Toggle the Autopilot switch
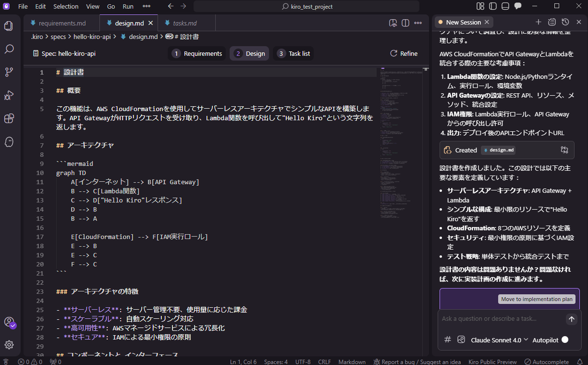 pyautogui.click(x=565, y=339)
